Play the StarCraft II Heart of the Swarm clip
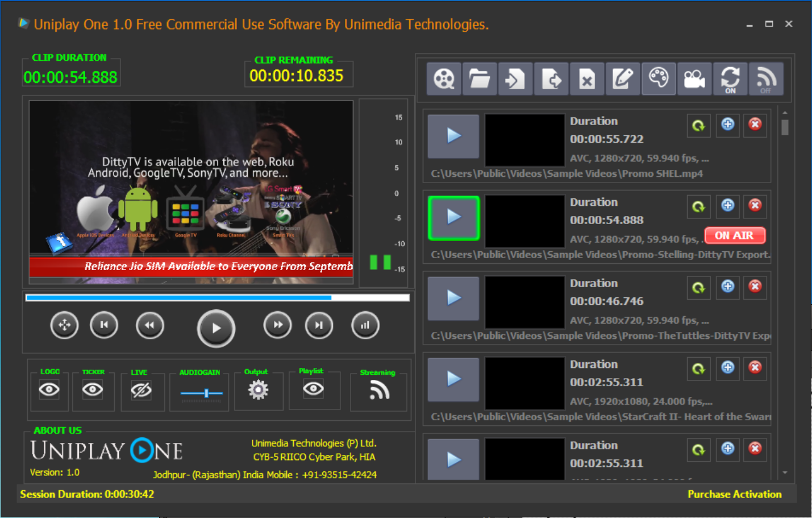 pos(453,379)
